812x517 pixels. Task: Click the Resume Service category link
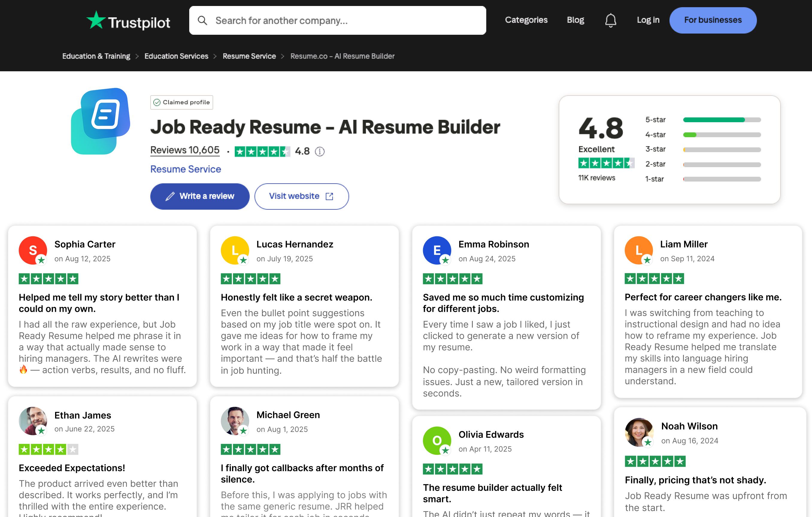tap(185, 169)
